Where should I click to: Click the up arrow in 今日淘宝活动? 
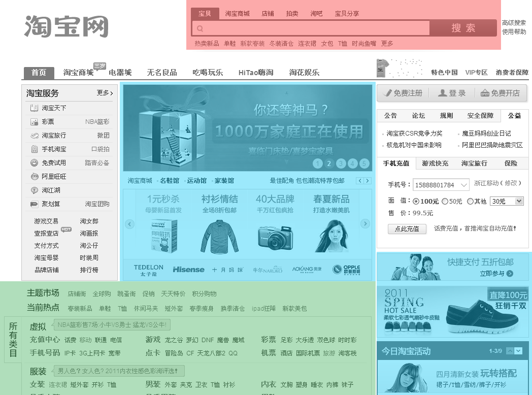[510, 351]
